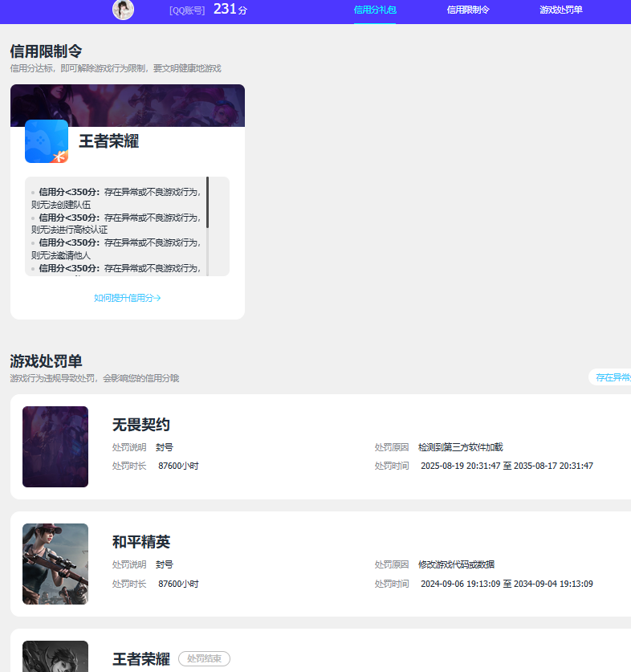Click the 无畏契约 penalty title
This screenshot has height=672, width=631.
(141, 425)
